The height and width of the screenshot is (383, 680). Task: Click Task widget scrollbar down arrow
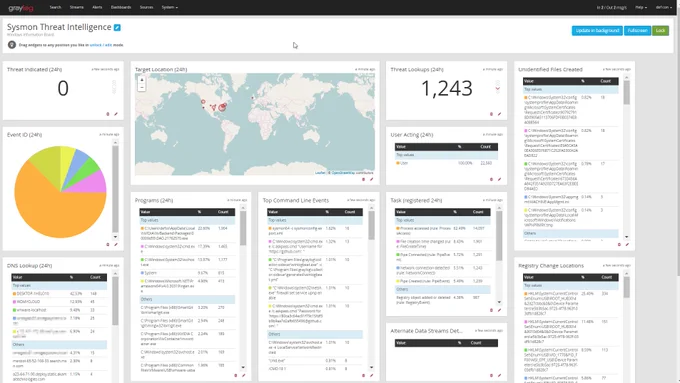tap(499, 302)
